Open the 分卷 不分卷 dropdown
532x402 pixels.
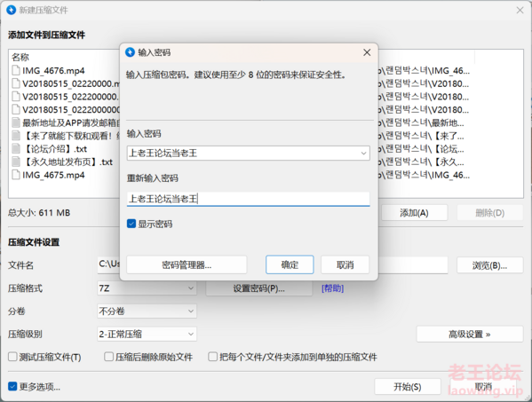coord(147,311)
